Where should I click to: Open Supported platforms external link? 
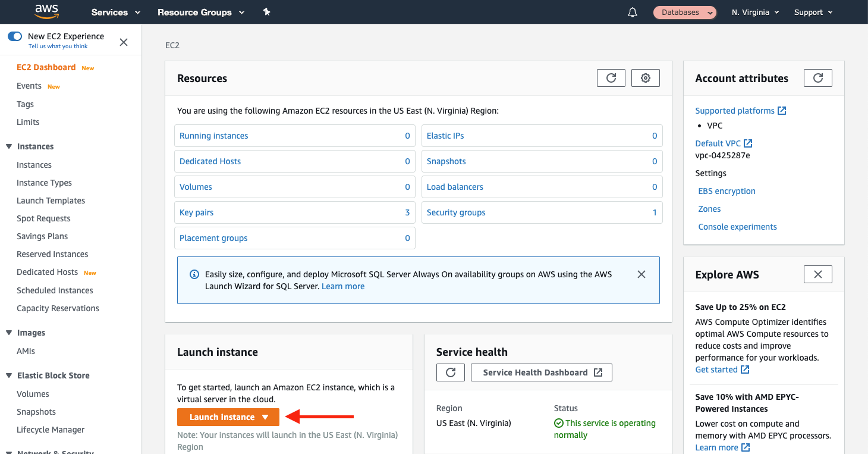pos(782,110)
